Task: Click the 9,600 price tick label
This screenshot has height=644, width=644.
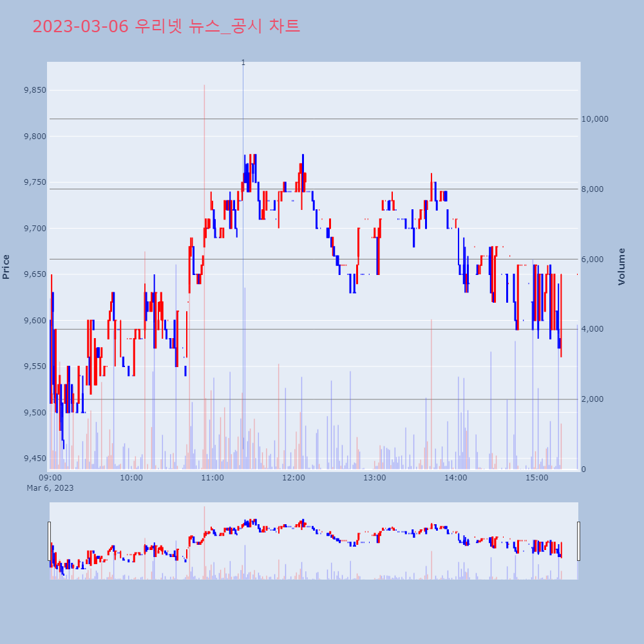Action: pyautogui.click(x=35, y=320)
